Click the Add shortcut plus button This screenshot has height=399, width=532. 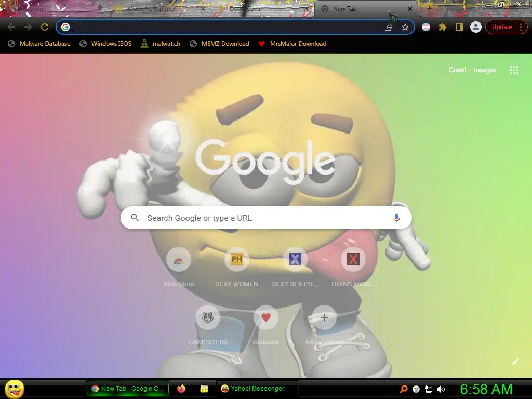click(x=324, y=317)
